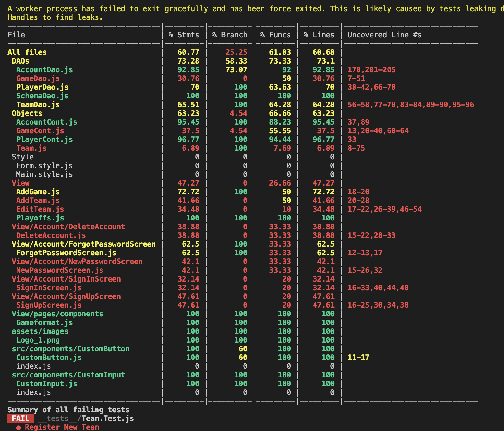Click the Playoffs.js file name

tap(40, 218)
